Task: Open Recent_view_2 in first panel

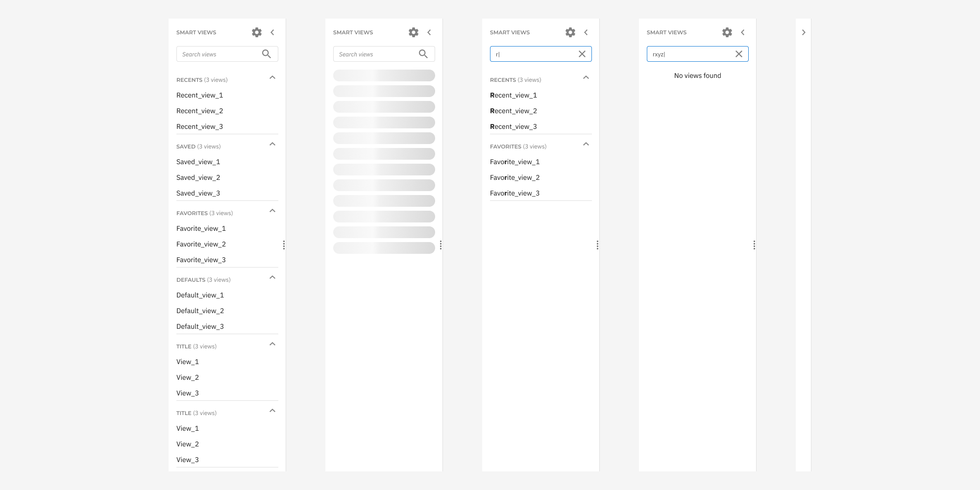Action: coord(200,111)
